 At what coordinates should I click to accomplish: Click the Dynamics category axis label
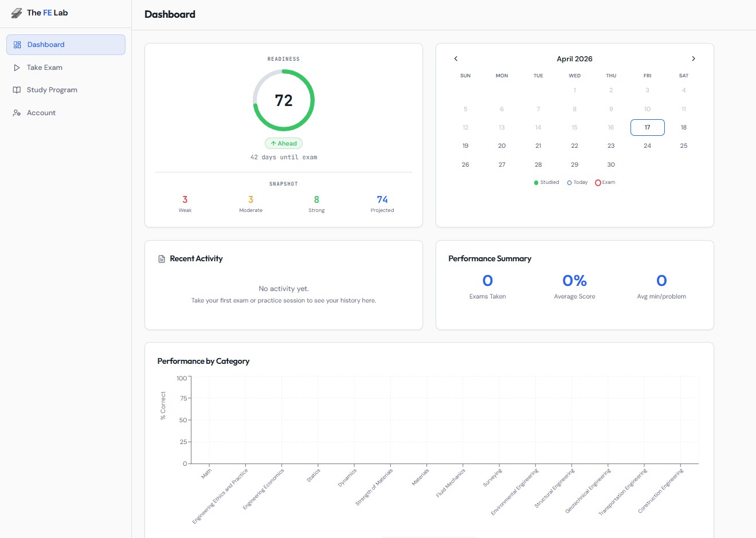tap(347, 478)
